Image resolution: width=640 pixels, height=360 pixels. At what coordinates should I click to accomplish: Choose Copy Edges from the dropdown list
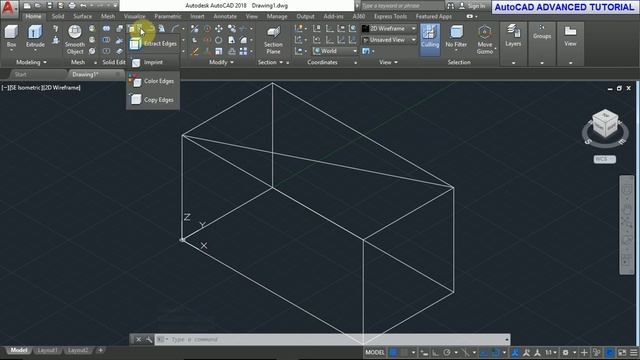pyautogui.click(x=153, y=100)
